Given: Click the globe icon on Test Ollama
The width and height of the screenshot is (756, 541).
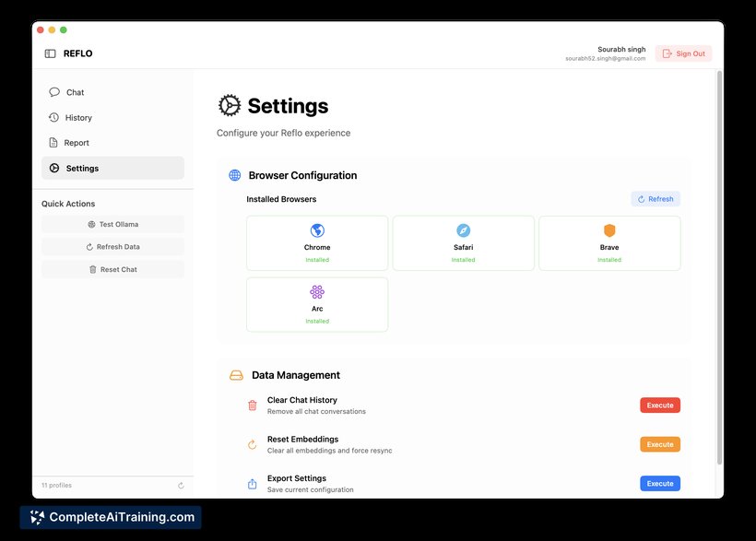Looking at the screenshot, I should point(91,224).
